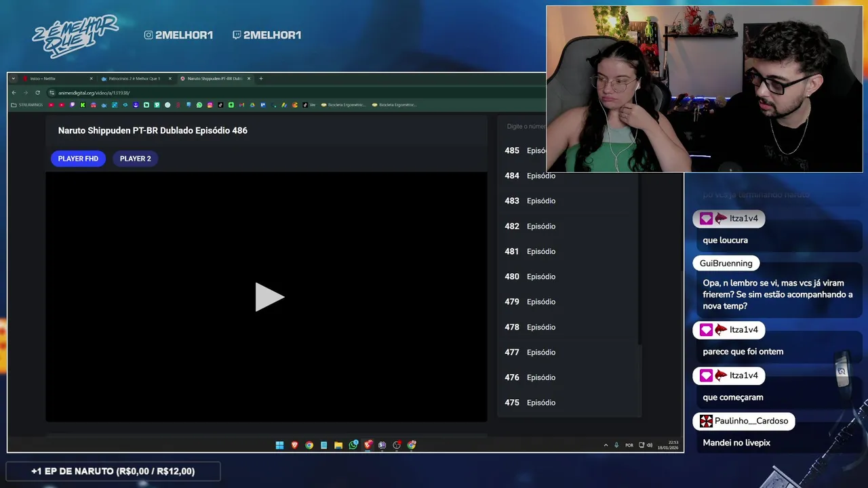Screen dimensions: 868x488
Task: Click the episode number search field
Action: [x=524, y=127]
